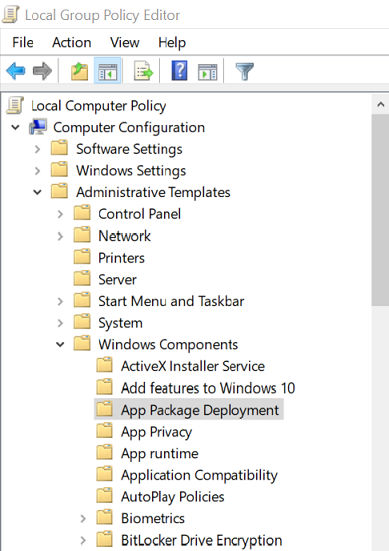Viewport: 389px width, 551px height.
Task: Click the Up one level folder icon
Action: pyautogui.click(x=80, y=71)
